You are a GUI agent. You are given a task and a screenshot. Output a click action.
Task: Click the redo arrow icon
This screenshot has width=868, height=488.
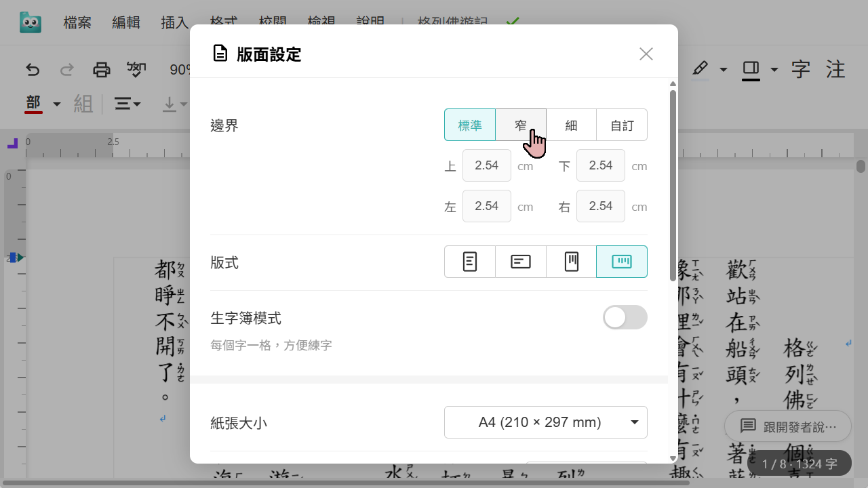coord(67,69)
